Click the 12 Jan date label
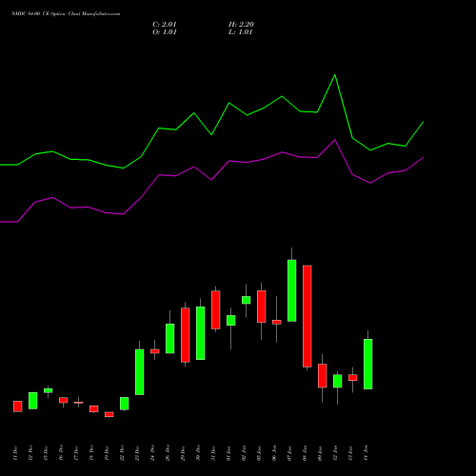Image resolution: width=476 pixels, height=476 pixels. pyautogui.click(x=335, y=453)
